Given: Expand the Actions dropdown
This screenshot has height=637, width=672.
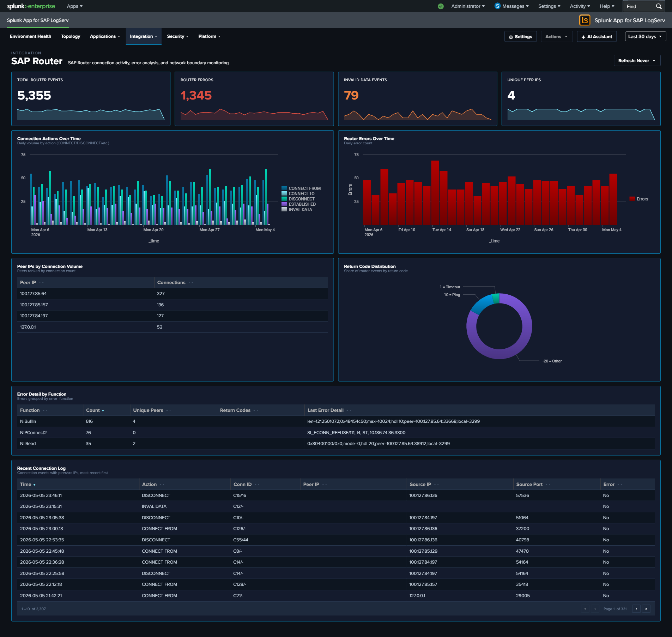Looking at the screenshot, I should [556, 37].
